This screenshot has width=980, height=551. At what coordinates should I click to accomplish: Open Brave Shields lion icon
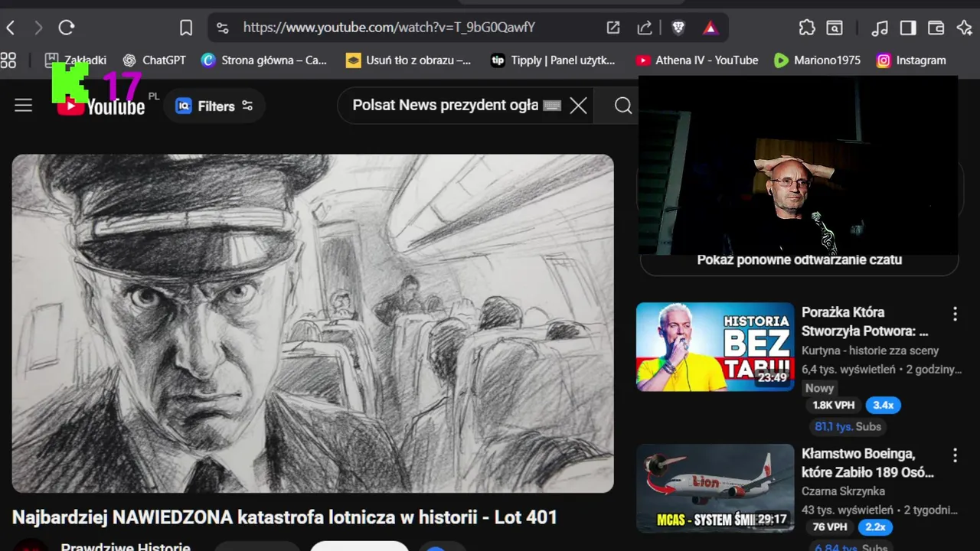[678, 28]
